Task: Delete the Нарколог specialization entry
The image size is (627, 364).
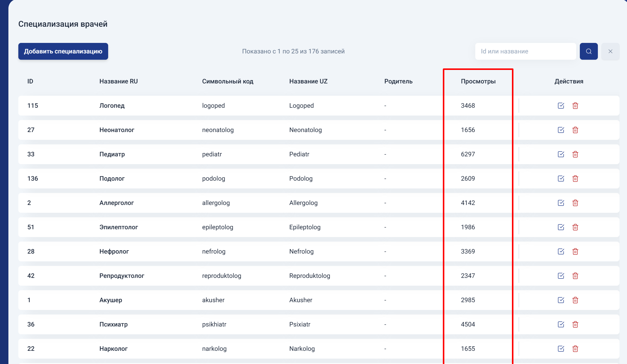Action: 575,349
